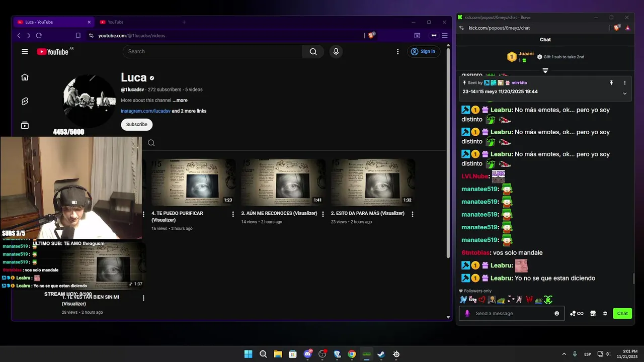This screenshot has height=362, width=644.
Task: Subscribe to the Luca channel
Action: pos(137,124)
